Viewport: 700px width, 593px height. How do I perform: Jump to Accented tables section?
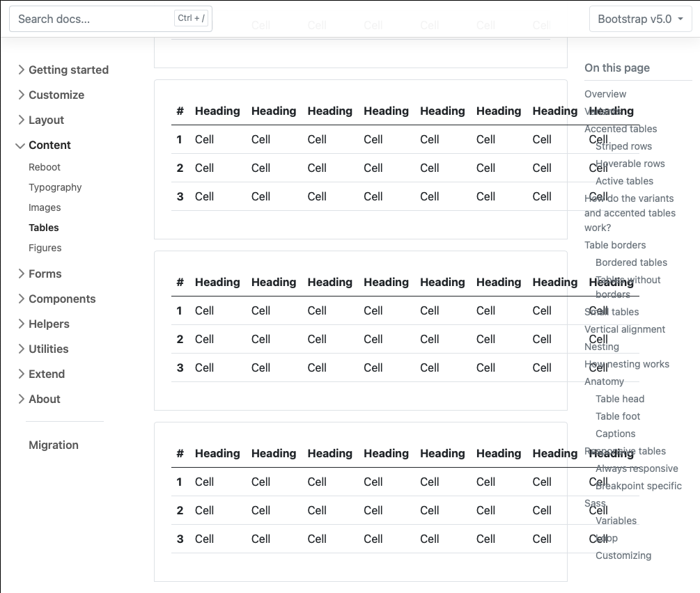[621, 129]
